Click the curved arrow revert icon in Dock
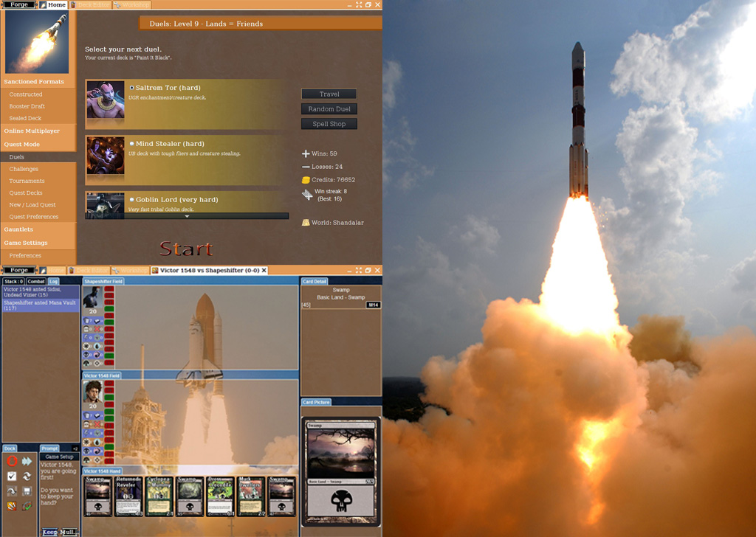The height and width of the screenshot is (537, 756). 12,491
